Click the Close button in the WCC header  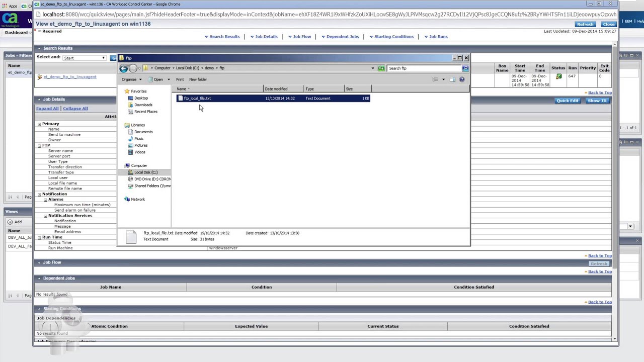coord(609,24)
